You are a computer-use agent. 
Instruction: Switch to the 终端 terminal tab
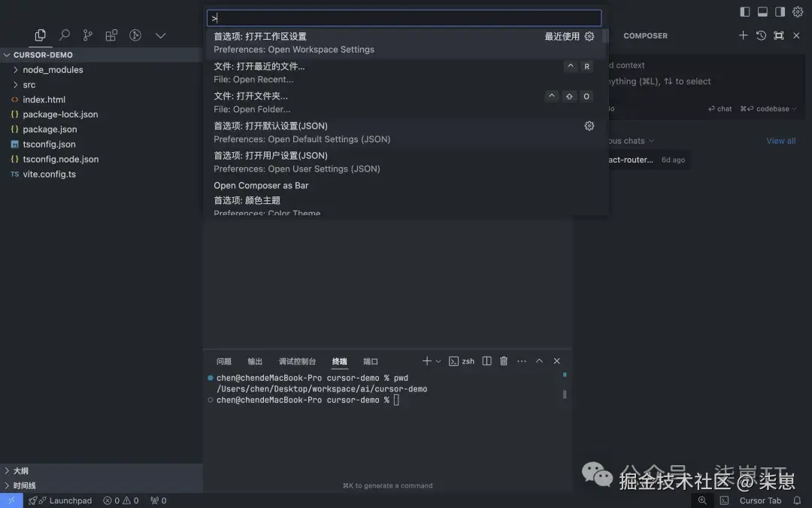(x=339, y=361)
